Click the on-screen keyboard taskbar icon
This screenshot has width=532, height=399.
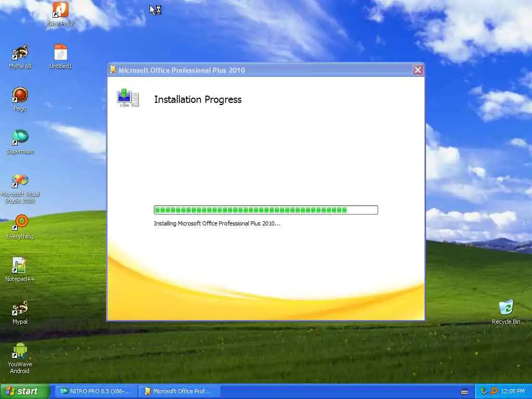(464, 392)
